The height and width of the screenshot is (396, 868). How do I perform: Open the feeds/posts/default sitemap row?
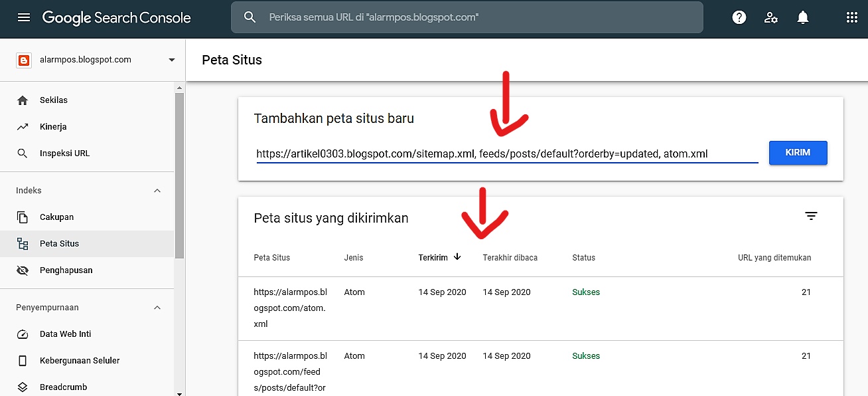[541, 368]
